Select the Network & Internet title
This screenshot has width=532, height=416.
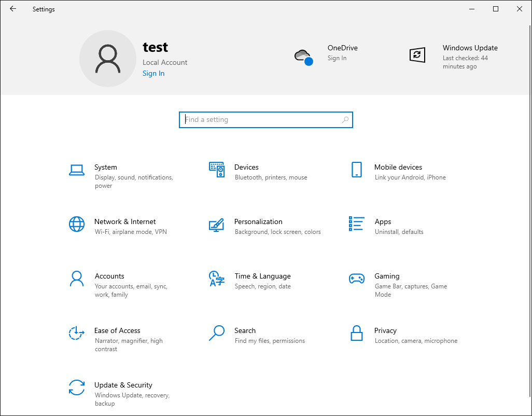125,221
